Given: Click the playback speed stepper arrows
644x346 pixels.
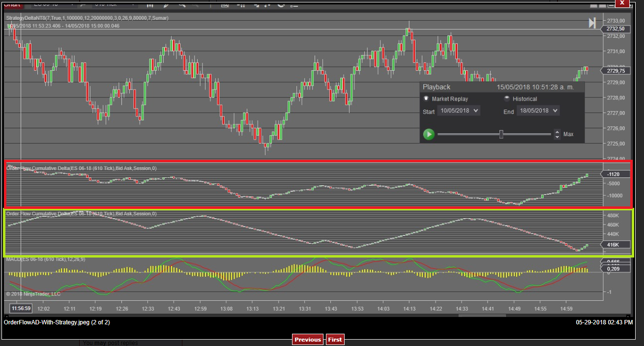Looking at the screenshot, I should (557, 134).
